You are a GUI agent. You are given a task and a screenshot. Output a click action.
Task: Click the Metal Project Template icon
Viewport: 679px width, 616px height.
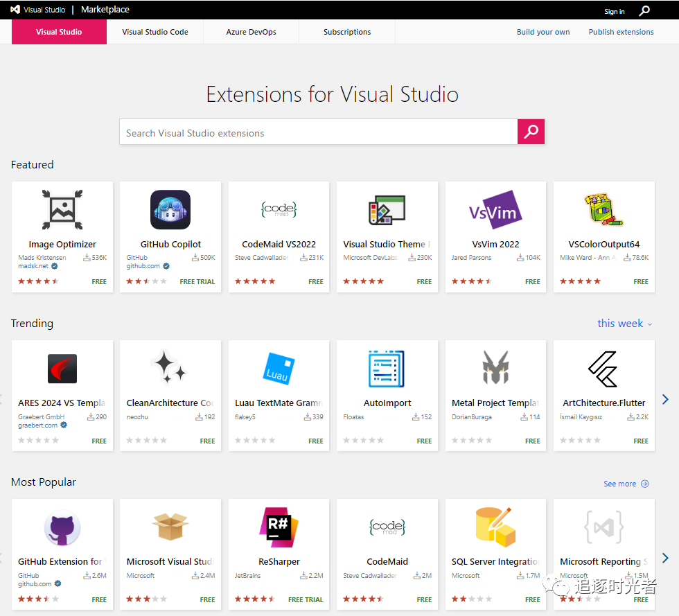tap(495, 368)
